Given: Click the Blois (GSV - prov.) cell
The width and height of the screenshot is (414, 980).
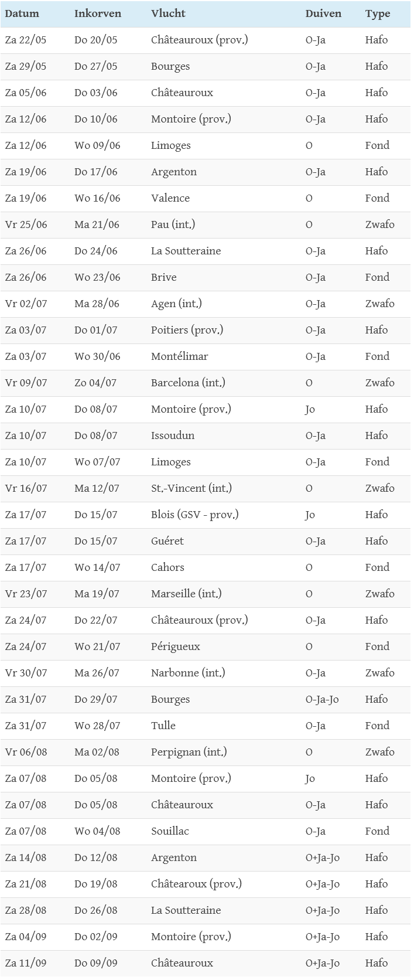Looking at the screenshot, I should tap(195, 515).
